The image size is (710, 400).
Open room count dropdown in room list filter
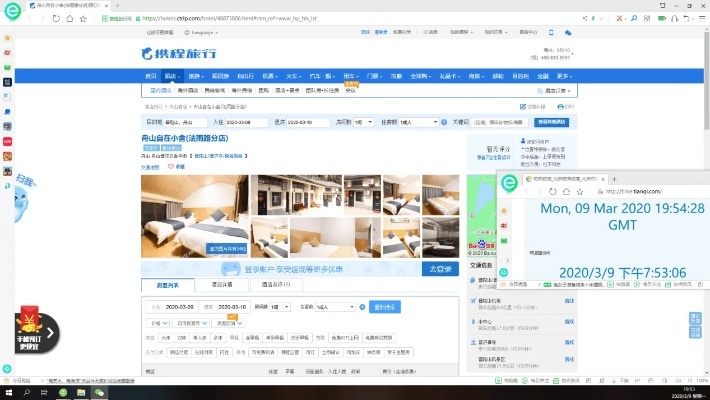[x=279, y=307]
